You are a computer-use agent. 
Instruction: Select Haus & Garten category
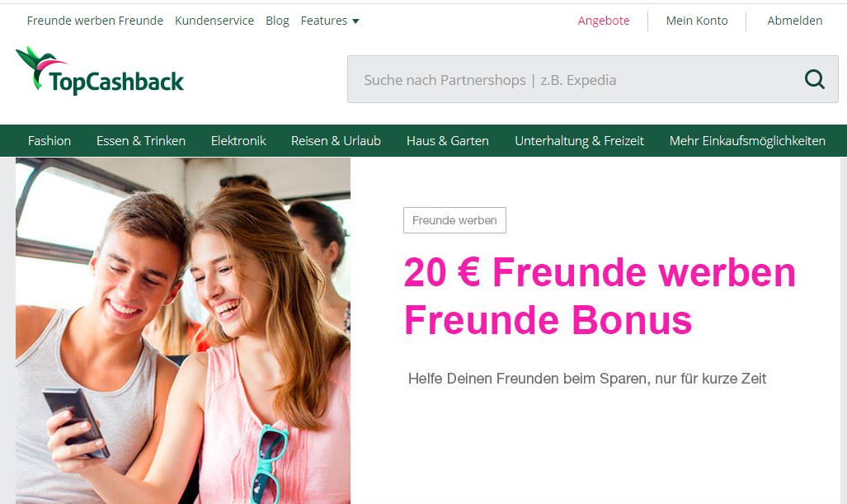coord(447,141)
